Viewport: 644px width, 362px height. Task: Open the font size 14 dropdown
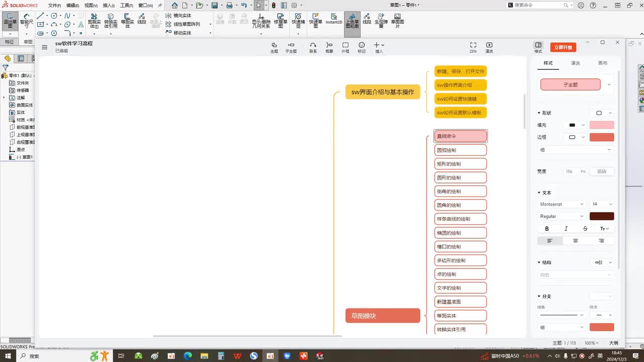tap(602, 204)
